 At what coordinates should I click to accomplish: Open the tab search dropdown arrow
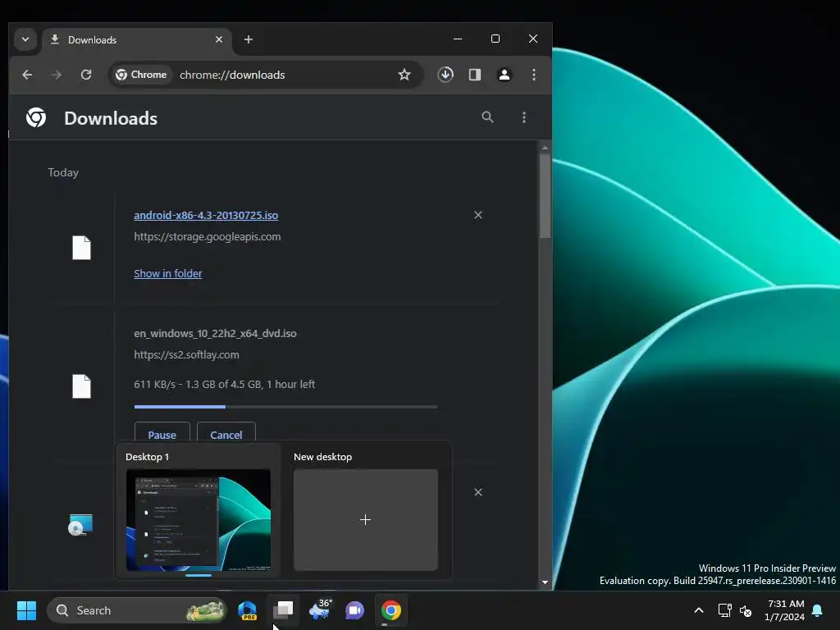coord(25,39)
